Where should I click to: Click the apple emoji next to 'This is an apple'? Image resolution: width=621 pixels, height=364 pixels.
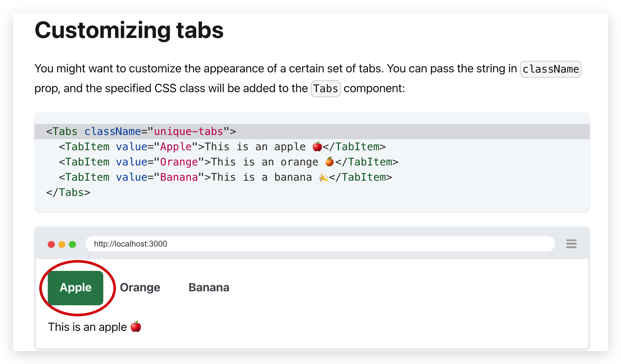point(136,327)
